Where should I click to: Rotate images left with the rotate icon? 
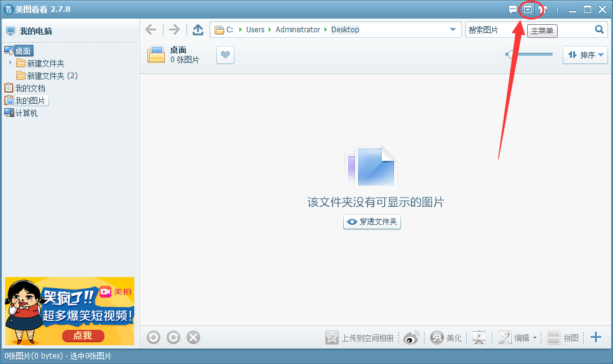coord(153,337)
